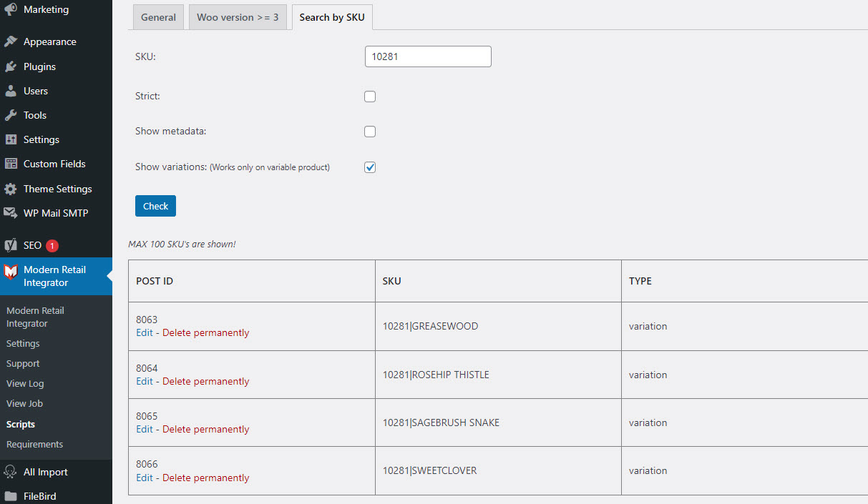Switch to the Woo version >= 3 tab
Image resolution: width=868 pixels, height=504 pixels.
[238, 17]
